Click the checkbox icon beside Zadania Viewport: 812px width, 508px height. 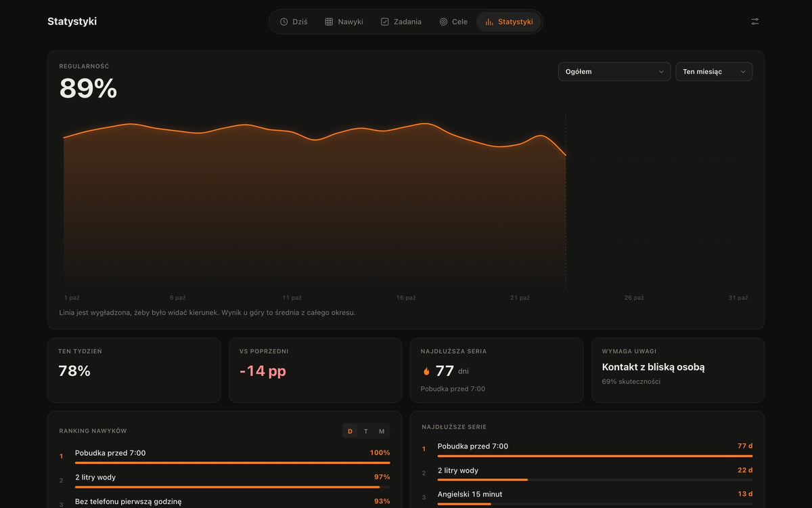(x=385, y=22)
